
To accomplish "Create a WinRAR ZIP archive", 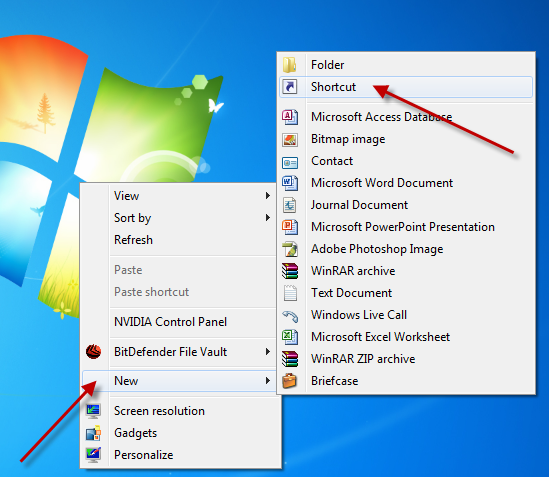I will coord(406,359).
